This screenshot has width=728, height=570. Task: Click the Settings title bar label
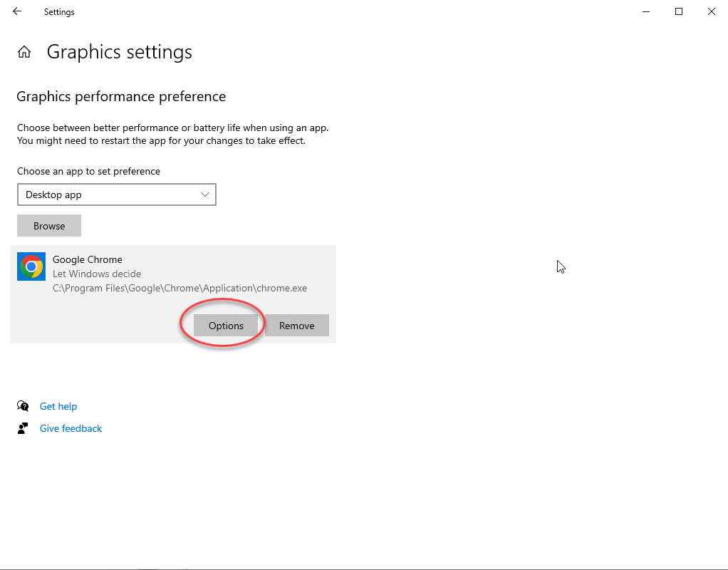(x=59, y=12)
